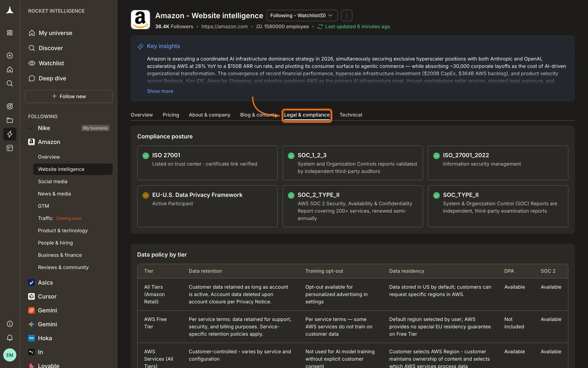Open Traffic Coming soon item
588x368 pixels.
(x=60, y=218)
